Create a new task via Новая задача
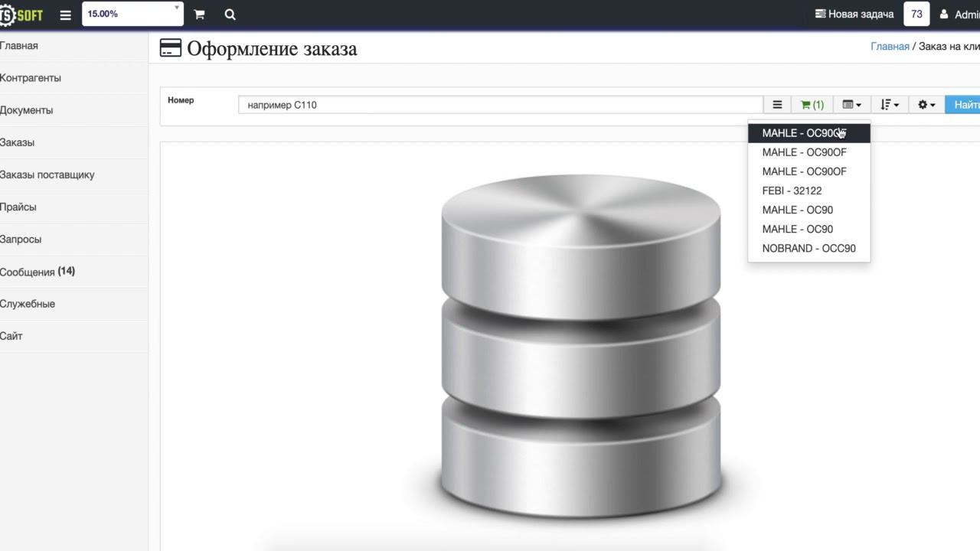 [854, 14]
